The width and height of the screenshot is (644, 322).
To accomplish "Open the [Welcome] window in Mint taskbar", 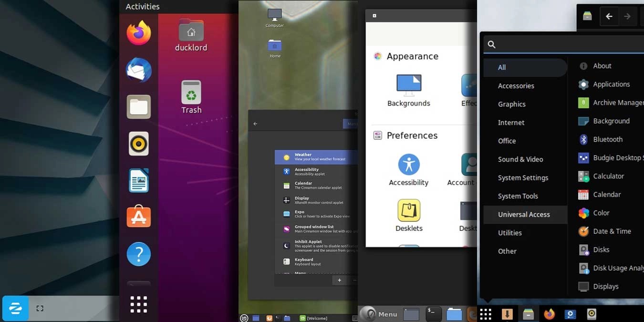I will click(313, 318).
